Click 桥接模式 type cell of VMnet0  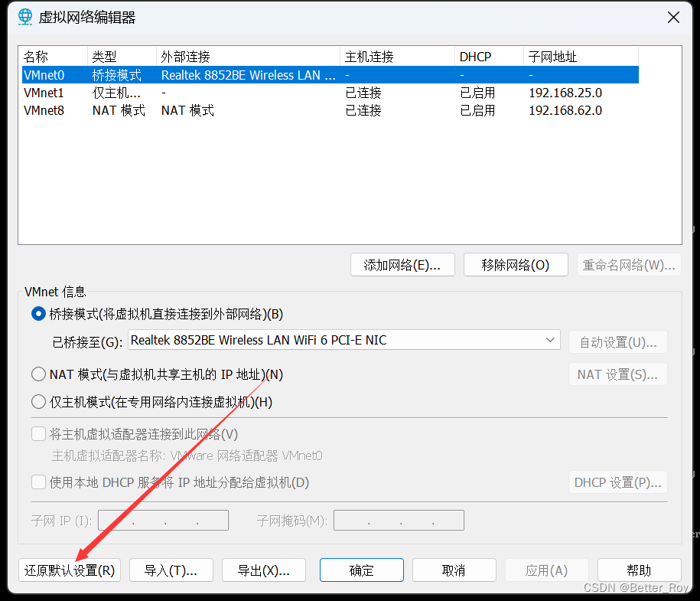point(116,74)
